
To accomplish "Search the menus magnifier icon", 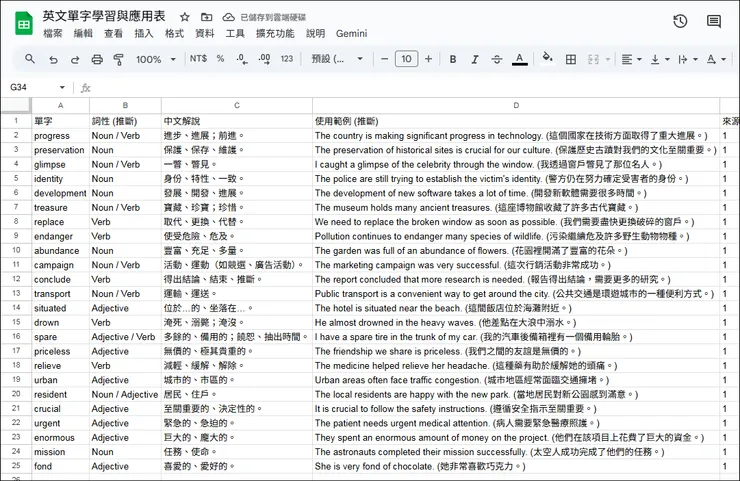I will 30,59.
